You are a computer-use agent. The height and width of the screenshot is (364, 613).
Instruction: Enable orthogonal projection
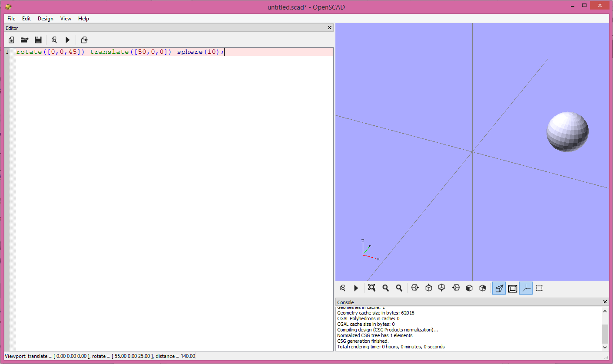[x=513, y=288]
